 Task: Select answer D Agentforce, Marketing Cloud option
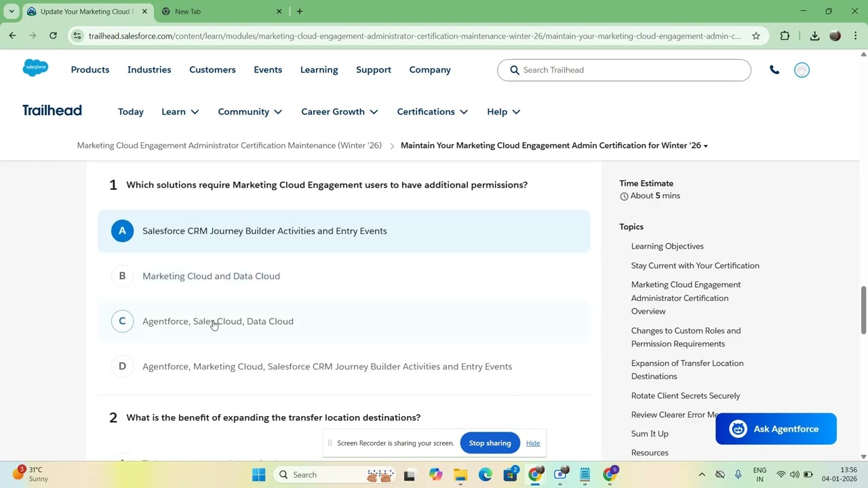click(344, 367)
